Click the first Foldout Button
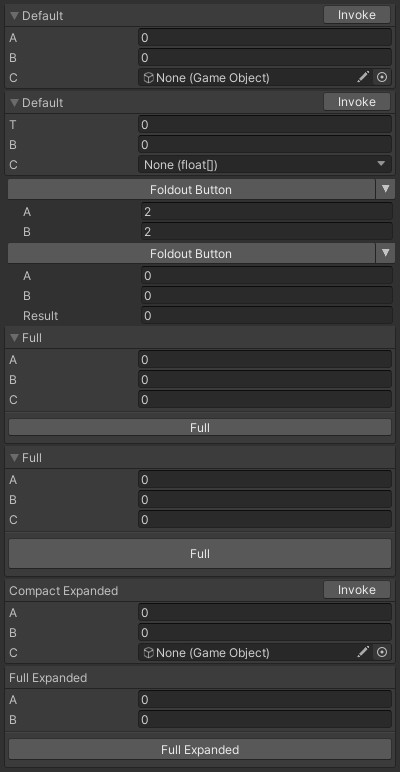This screenshot has width=400, height=772. click(191, 189)
